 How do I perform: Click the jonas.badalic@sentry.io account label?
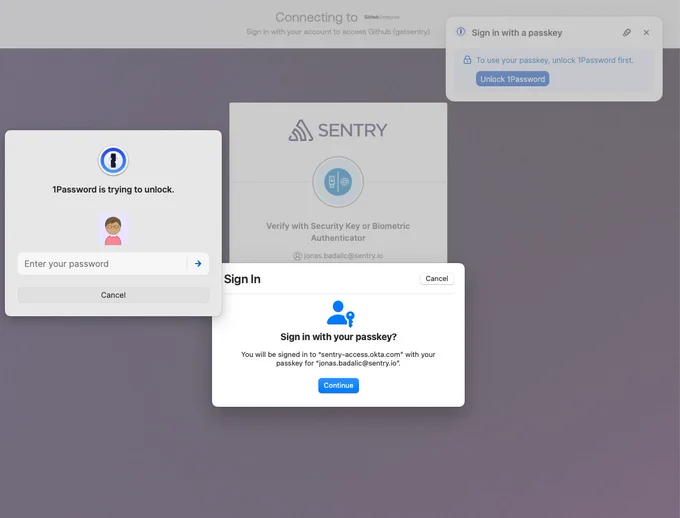343,256
